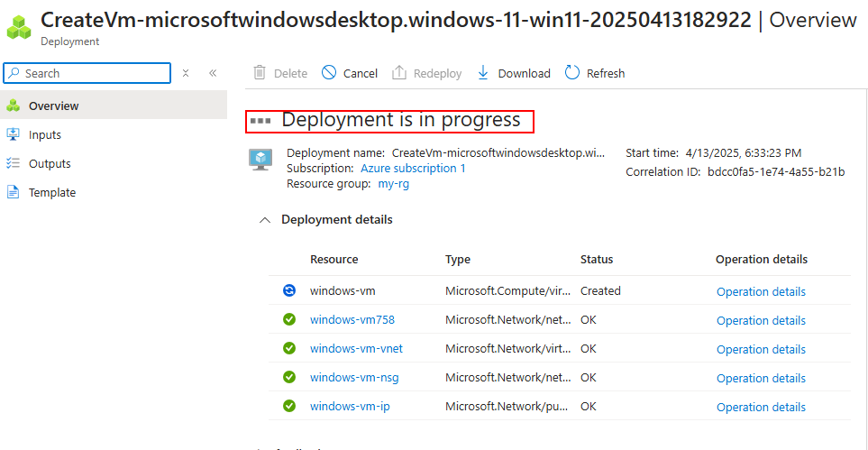Open Operation details for windows-vm-ip
This screenshot has height=450, width=868.
[761, 407]
